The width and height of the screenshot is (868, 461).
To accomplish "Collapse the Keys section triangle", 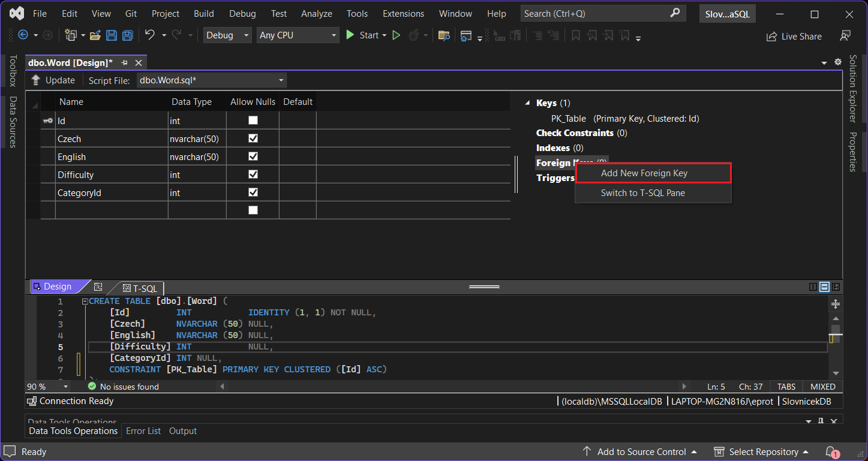I will pyautogui.click(x=528, y=103).
